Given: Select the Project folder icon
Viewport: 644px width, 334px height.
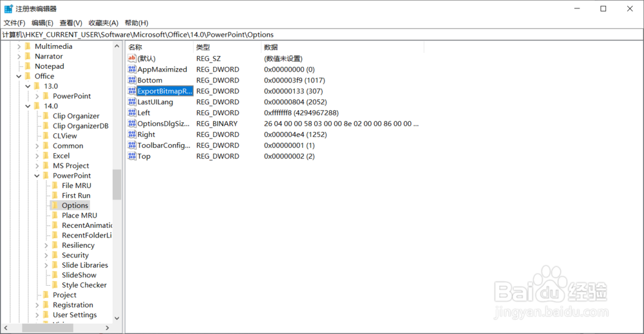Looking at the screenshot, I should [x=46, y=295].
